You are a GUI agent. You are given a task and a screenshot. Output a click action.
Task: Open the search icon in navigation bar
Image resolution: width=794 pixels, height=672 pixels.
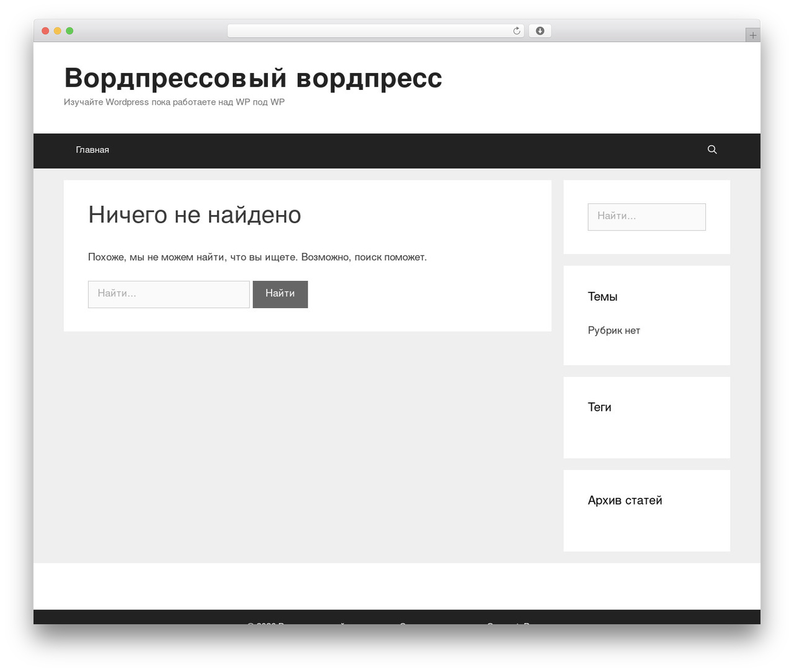[x=712, y=149]
